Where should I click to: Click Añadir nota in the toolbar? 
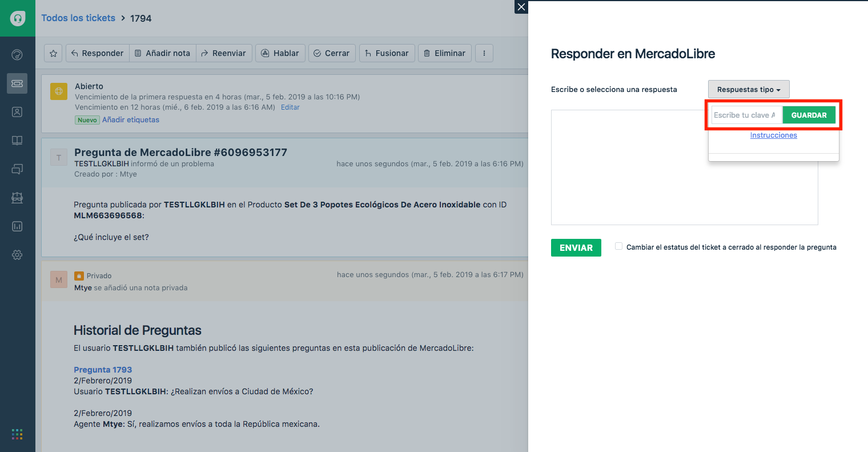click(163, 53)
